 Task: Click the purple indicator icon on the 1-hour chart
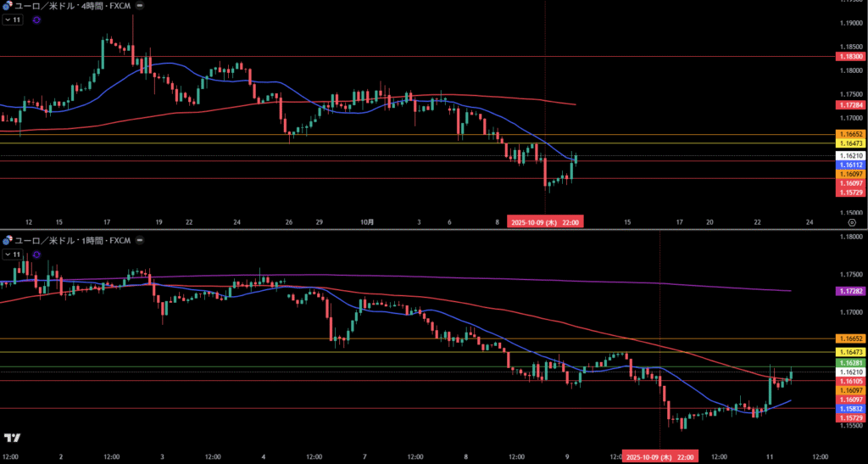(36, 254)
